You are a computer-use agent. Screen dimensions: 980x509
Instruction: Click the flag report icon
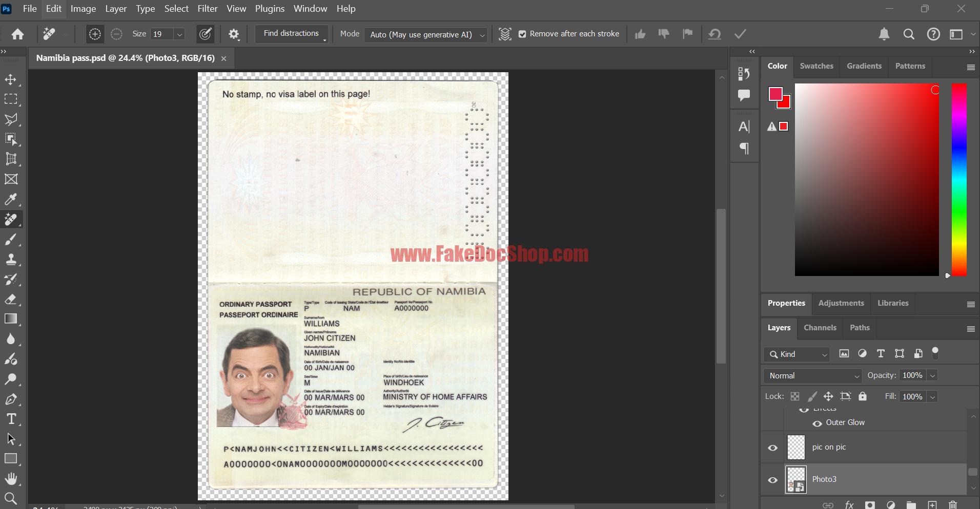click(688, 34)
